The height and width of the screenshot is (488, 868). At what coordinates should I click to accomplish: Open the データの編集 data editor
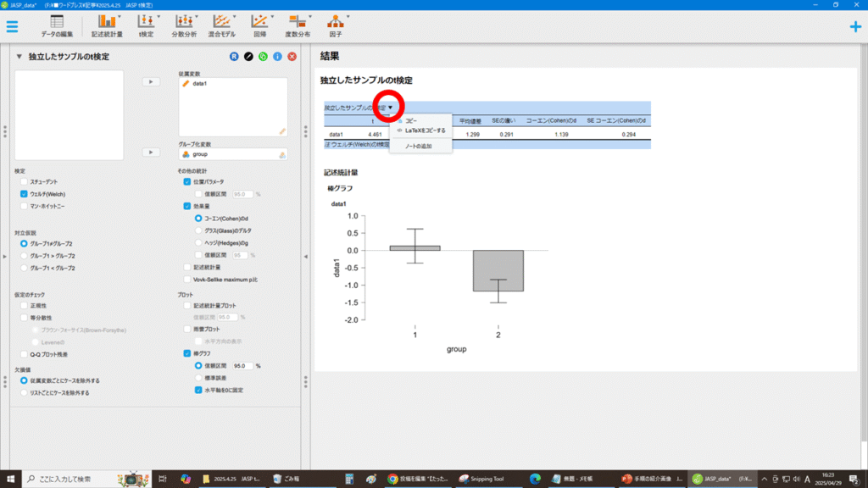pos(57,26)
